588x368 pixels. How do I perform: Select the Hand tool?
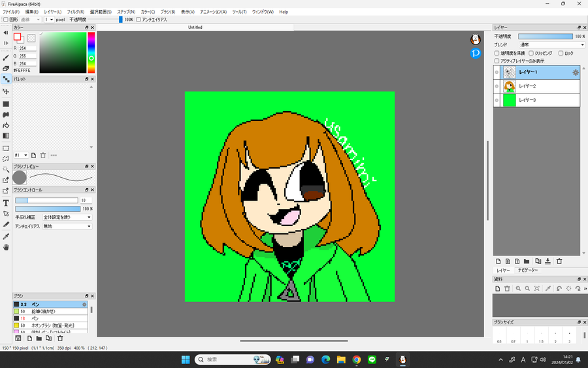(x=6, y=247)
